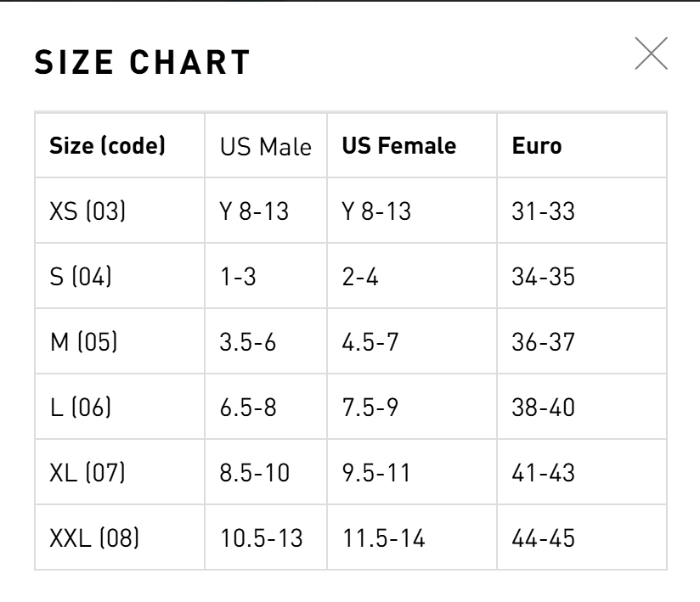The height and width of the screenshot is (602, 700).
Task: Click the M (05) size cell
Action: coord(83,342)
